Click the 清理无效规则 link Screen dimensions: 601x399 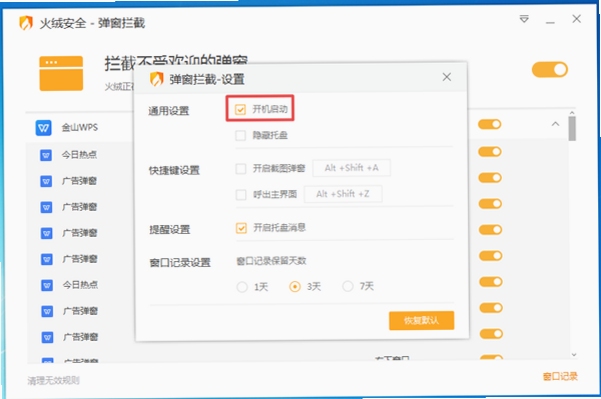[x=53, y=380]
